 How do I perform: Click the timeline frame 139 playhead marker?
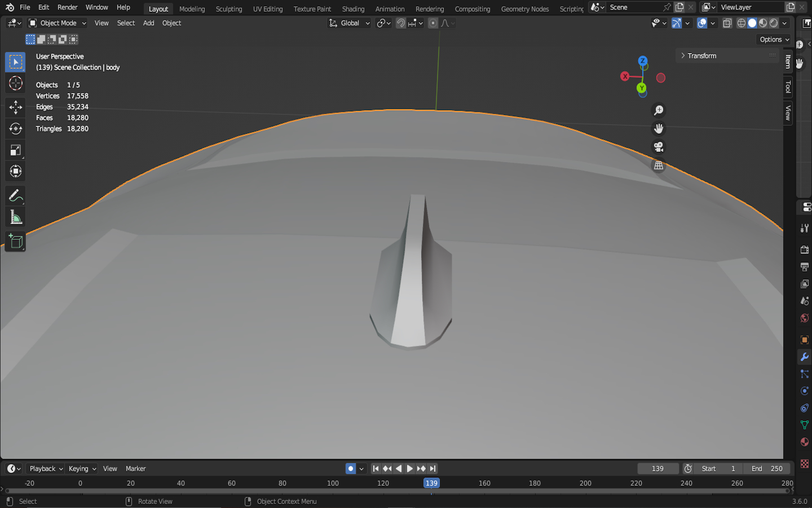[x=431, y=483]
